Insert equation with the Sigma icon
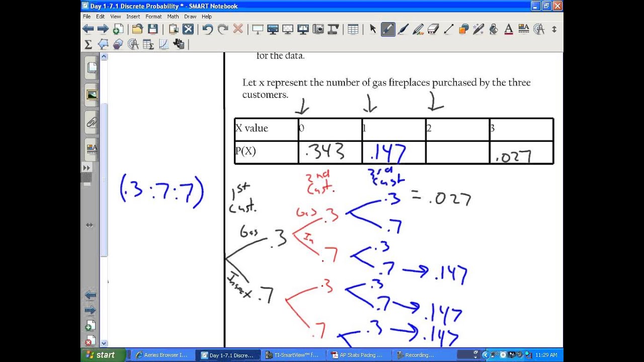Image resolution: width=644 pixels, height=362 pixels. 88,44
